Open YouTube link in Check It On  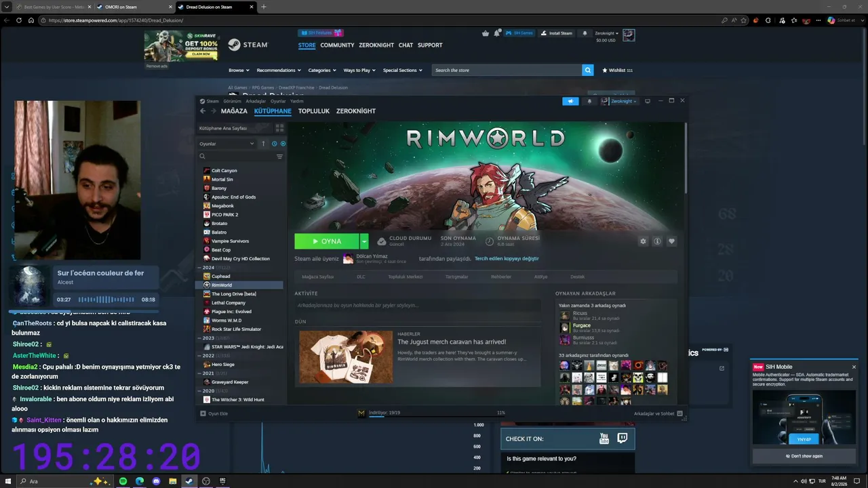point(604,439)
